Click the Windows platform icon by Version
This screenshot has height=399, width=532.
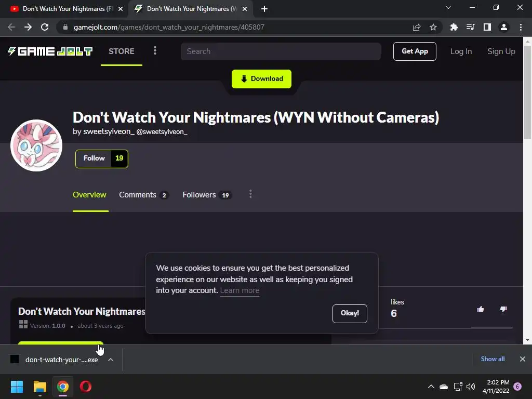(23, 324)
